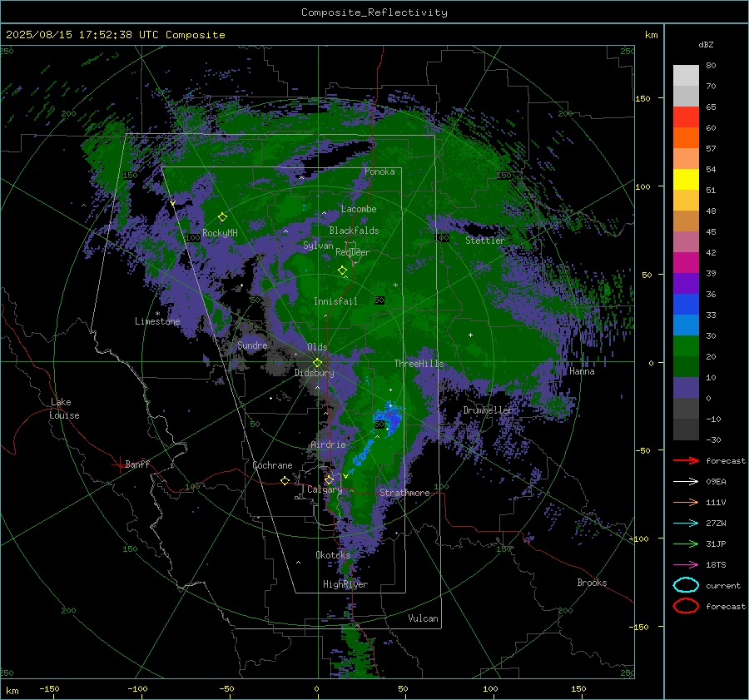Image resolution: width=749 pixels, height=700 pixels.
Task: Click the Olds city label
Action: 317,347
